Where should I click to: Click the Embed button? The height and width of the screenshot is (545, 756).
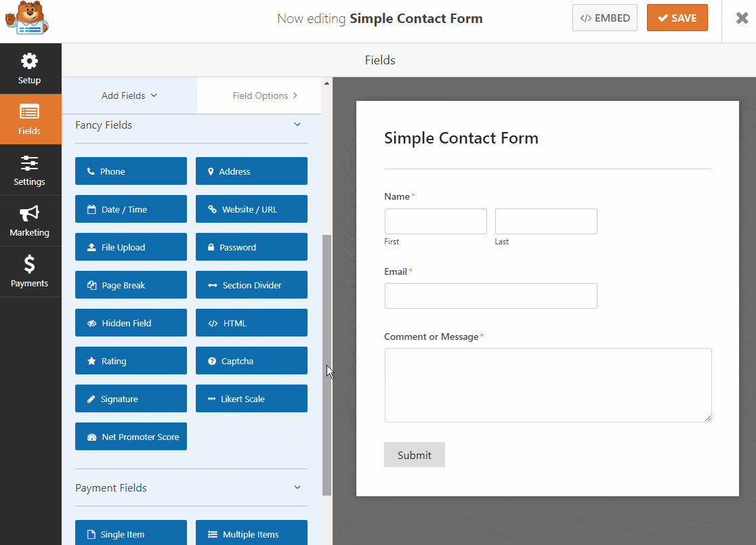pyautogui.click(x=605, y=18)
